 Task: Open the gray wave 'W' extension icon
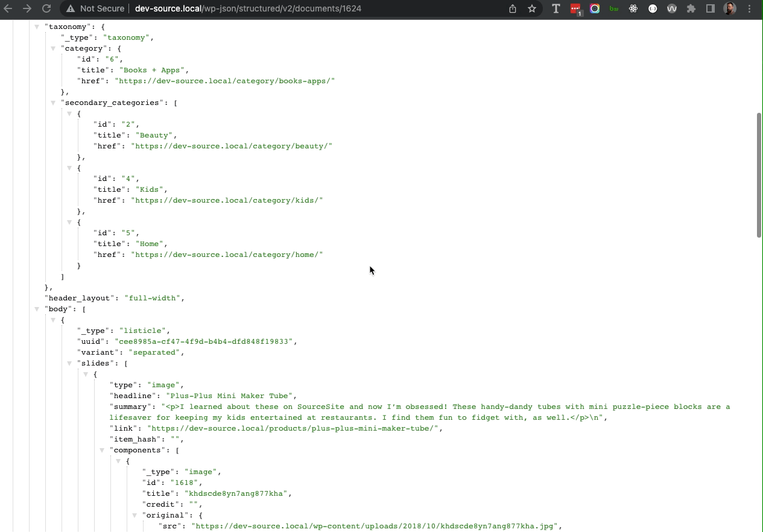point(672,8)
